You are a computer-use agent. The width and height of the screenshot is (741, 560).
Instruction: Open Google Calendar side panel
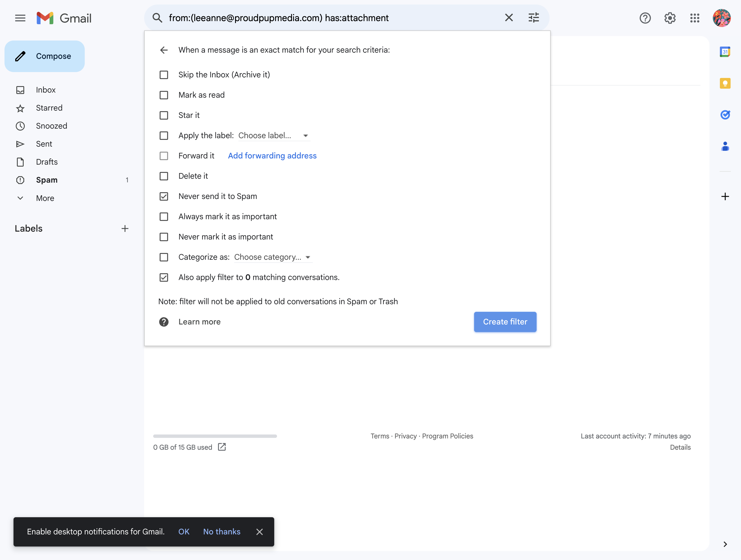(725, 52)
